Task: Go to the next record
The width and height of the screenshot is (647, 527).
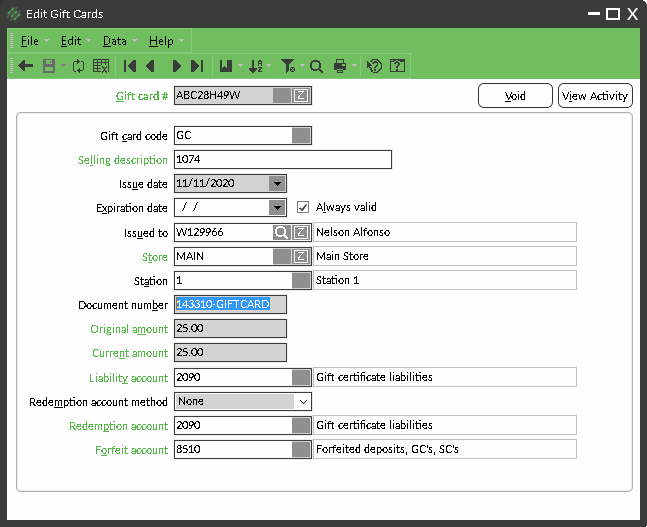Action: click(x=176, y=66)
